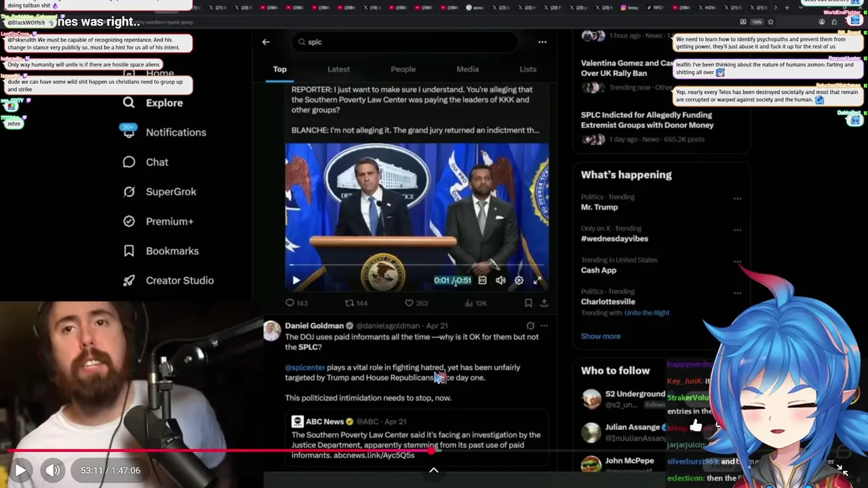
Task: Switch to the Latest tab
Action: click(338, 69)
